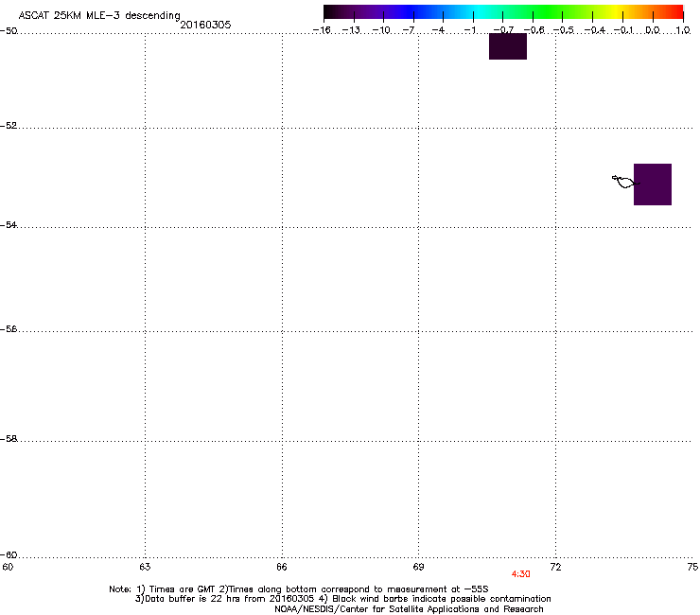700x615 pixels.
Task: Click the 1.0 color scale label
Action: tap(683, 30)
